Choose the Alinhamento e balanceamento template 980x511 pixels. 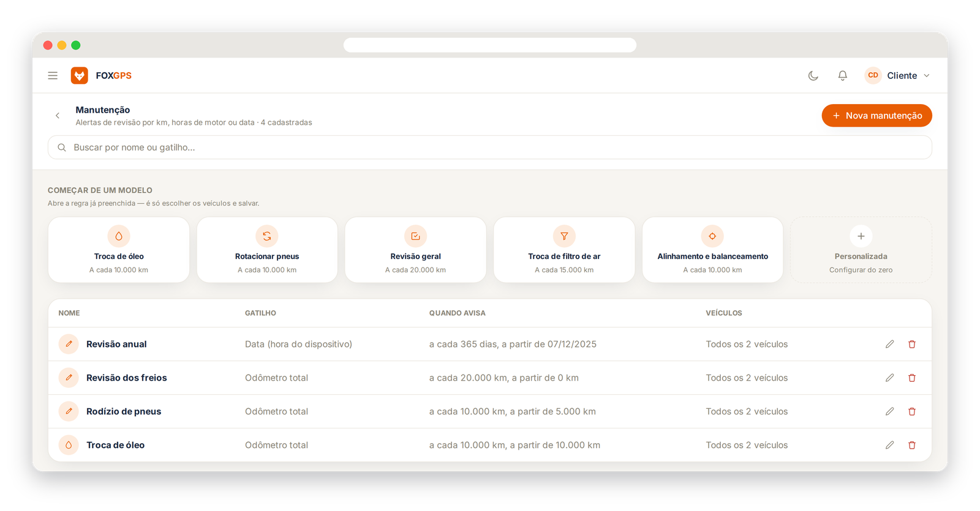(712, 250)
